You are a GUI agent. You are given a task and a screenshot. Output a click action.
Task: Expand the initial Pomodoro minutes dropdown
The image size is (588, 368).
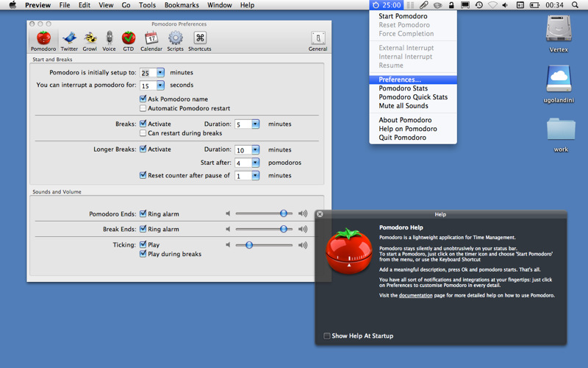click(160, 73)
